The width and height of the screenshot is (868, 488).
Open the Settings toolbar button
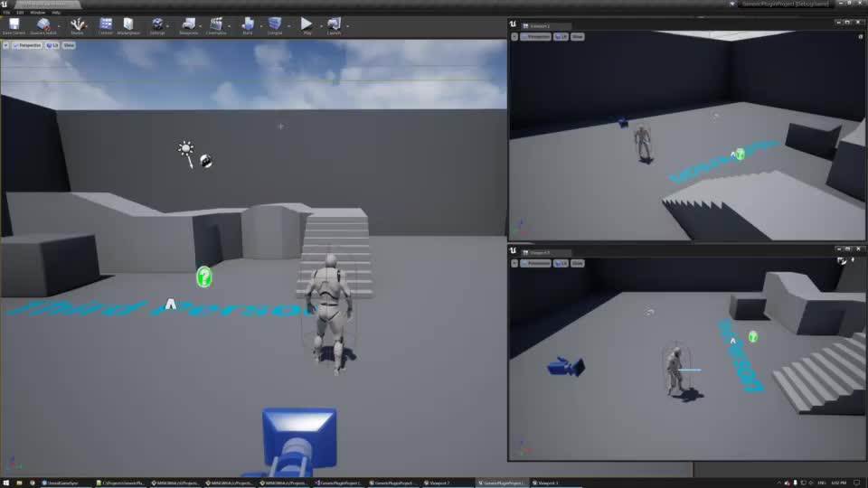(157, 25)
